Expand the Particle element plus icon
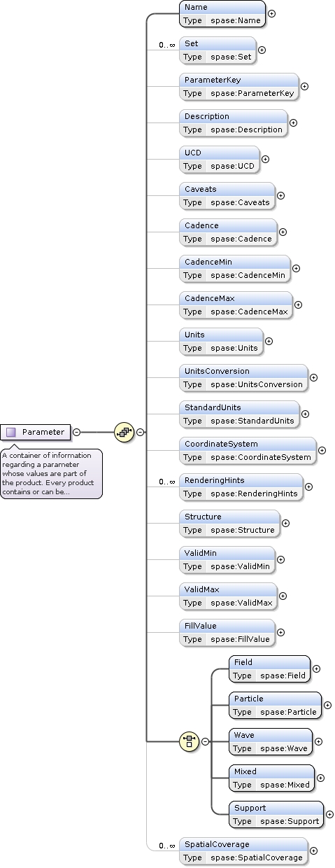This screenshot has width=335, height=868. click(327, 705)
